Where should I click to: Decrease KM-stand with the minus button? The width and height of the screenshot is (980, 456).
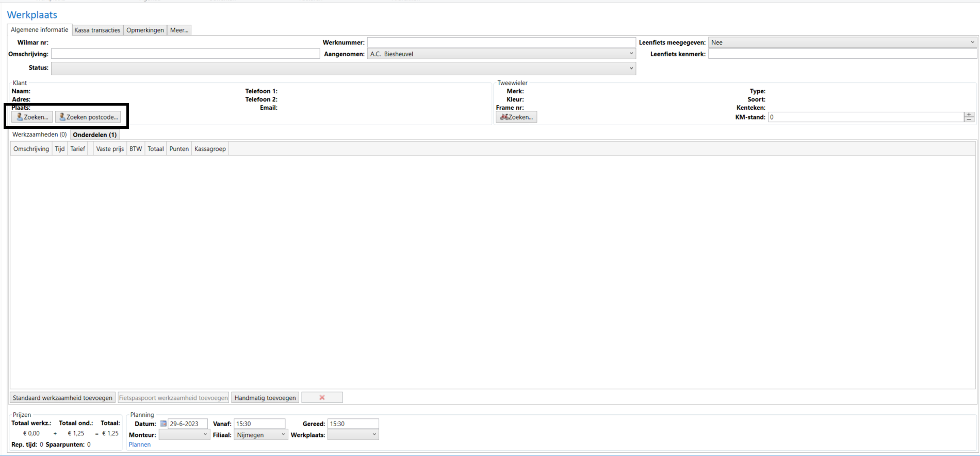pyautogui.click(x=969, y=120)
